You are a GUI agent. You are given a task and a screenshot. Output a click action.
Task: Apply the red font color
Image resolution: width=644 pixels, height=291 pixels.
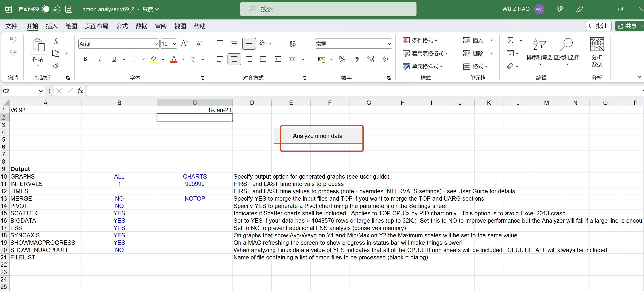point(174,59)
